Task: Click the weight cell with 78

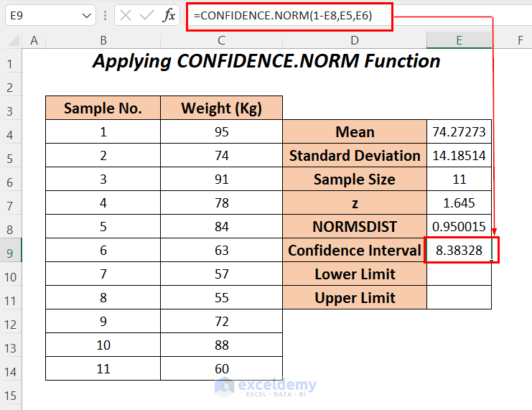Action: click(x=222, y=202)
